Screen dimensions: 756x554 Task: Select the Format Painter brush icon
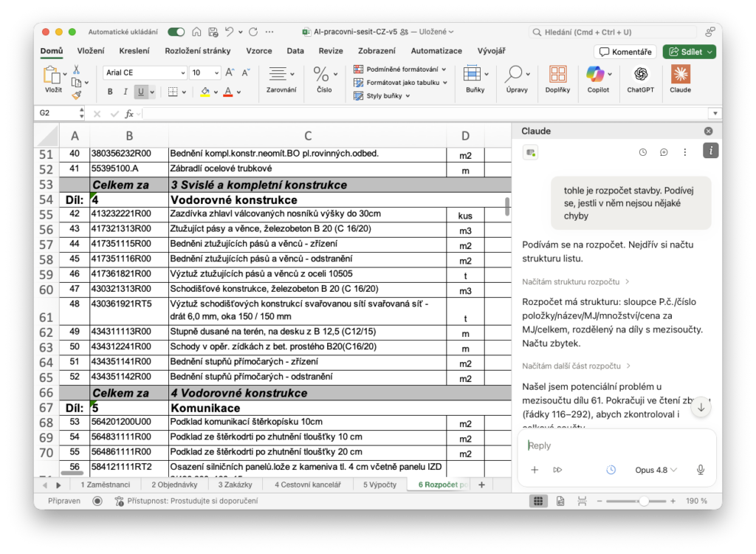[x=76, y=95]
